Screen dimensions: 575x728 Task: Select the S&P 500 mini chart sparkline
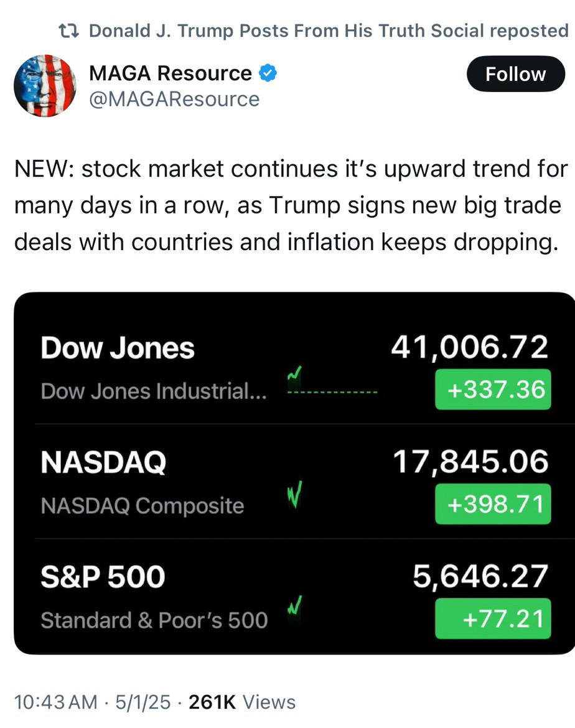[x=295, y=606]
